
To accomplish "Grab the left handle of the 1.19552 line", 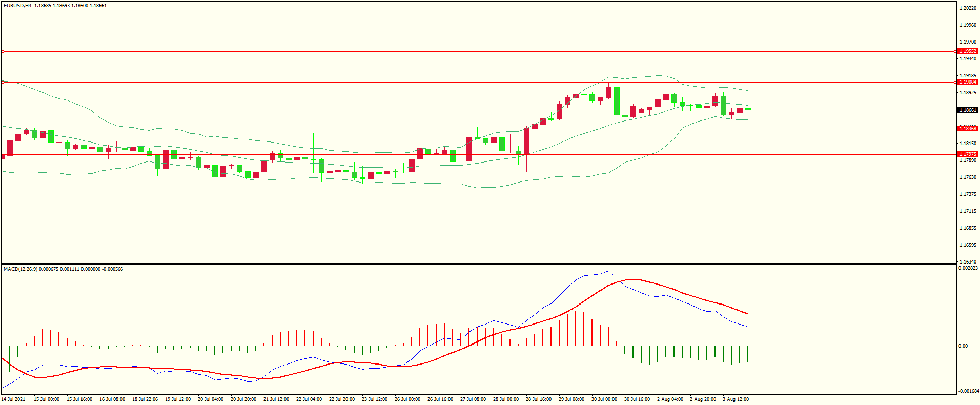I will coord(3,52).
